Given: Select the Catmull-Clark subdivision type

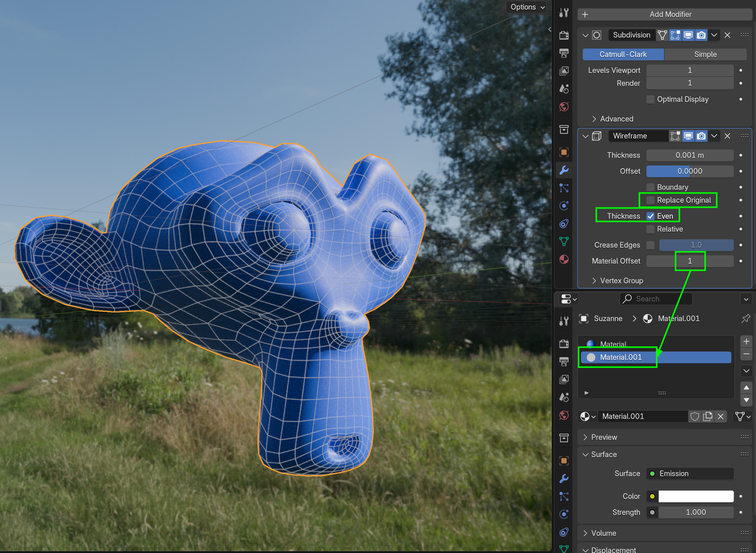Looking at the screenshot, I should coord(623,54).
